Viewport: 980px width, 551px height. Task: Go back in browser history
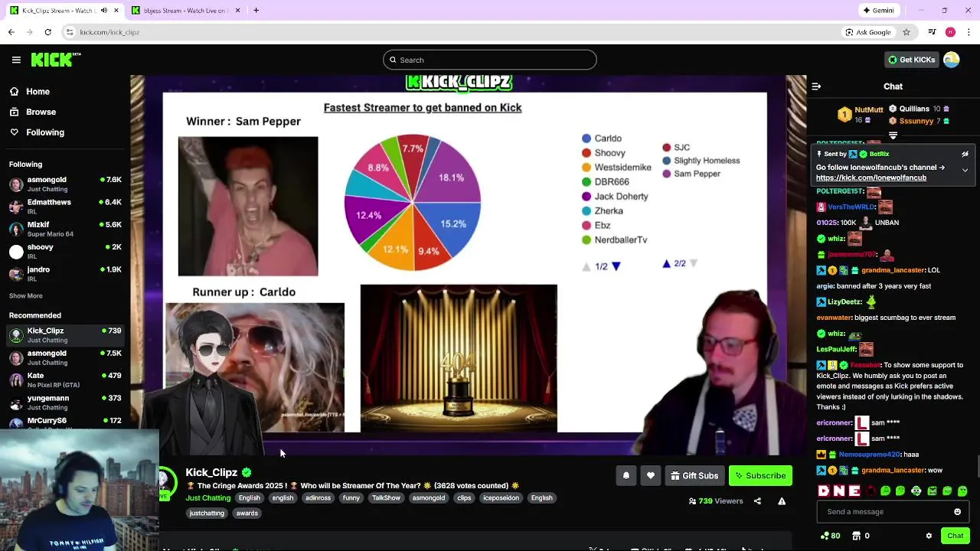pyautogui.click(x=11, y=32)
